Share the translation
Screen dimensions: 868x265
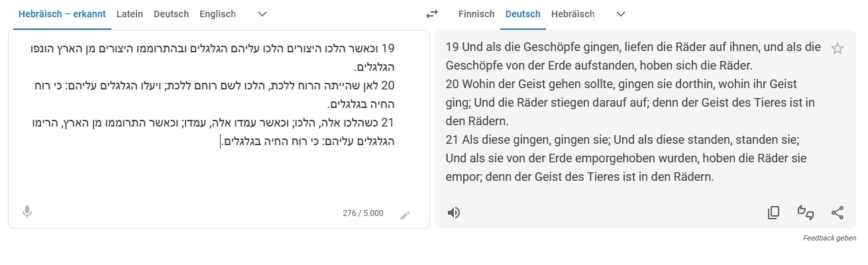[x=838, y=213]
